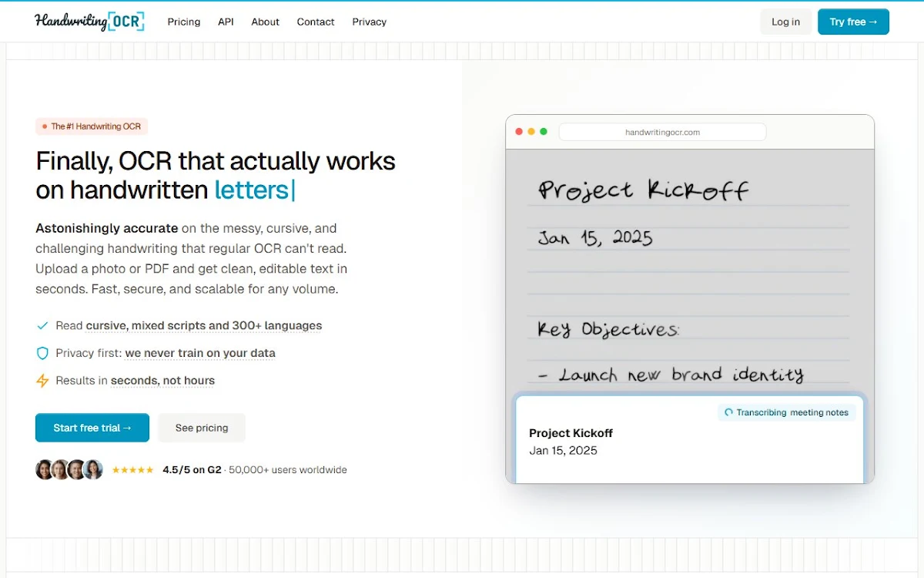Go to the About page
Viewport: 924px width, 578px height.
[265, 22]
